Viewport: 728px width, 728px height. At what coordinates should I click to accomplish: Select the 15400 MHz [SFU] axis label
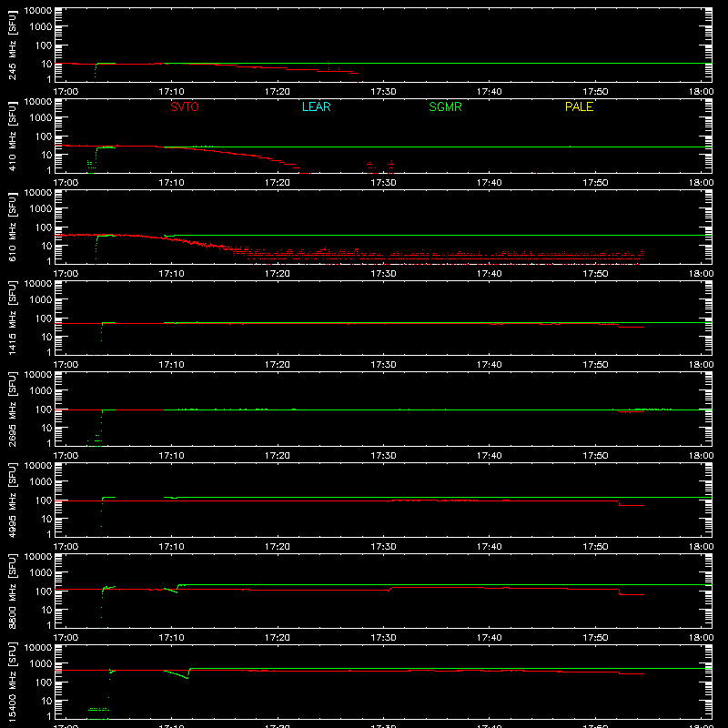coord(12,682)
